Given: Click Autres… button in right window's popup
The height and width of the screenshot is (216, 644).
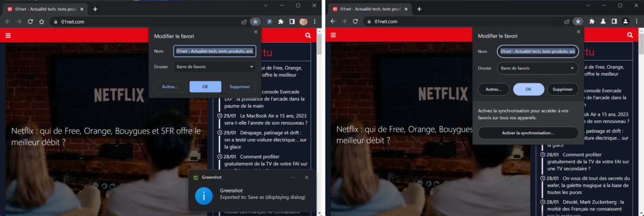Looking at the screenshot, I should pyautogui.click(x=493, y=89).
